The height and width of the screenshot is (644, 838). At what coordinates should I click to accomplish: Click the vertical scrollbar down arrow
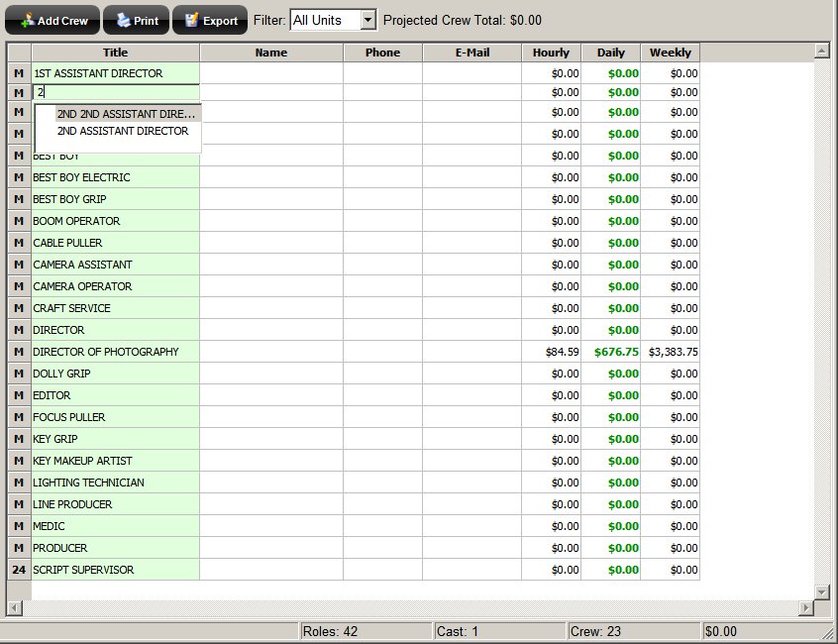[821, 591]
